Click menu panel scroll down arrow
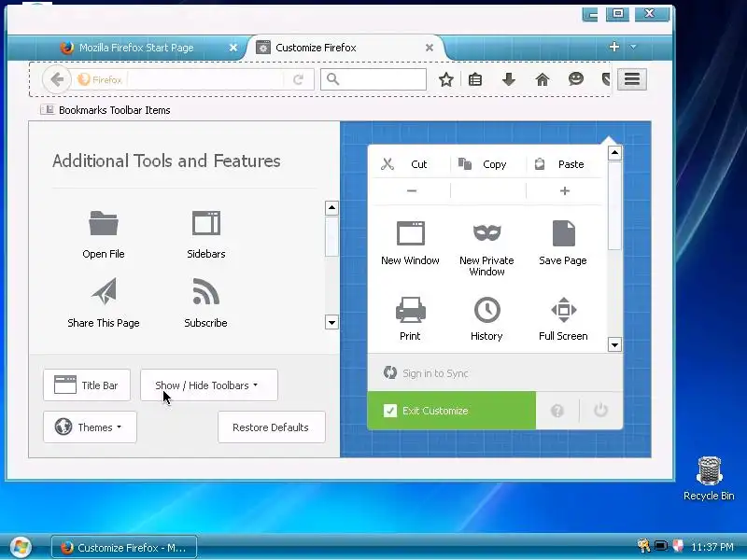 pyautogui.click(x=614, y=344)
